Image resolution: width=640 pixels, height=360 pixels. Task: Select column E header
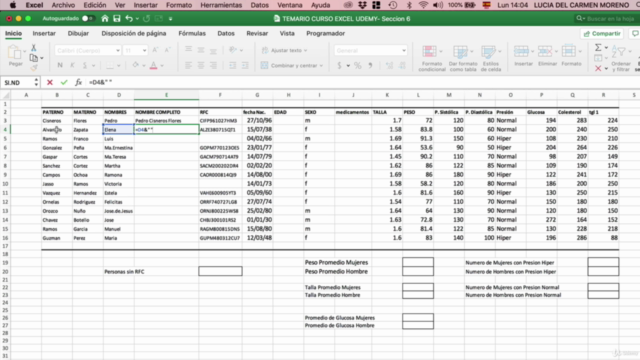pyautogui.click(x=167, y=95)
